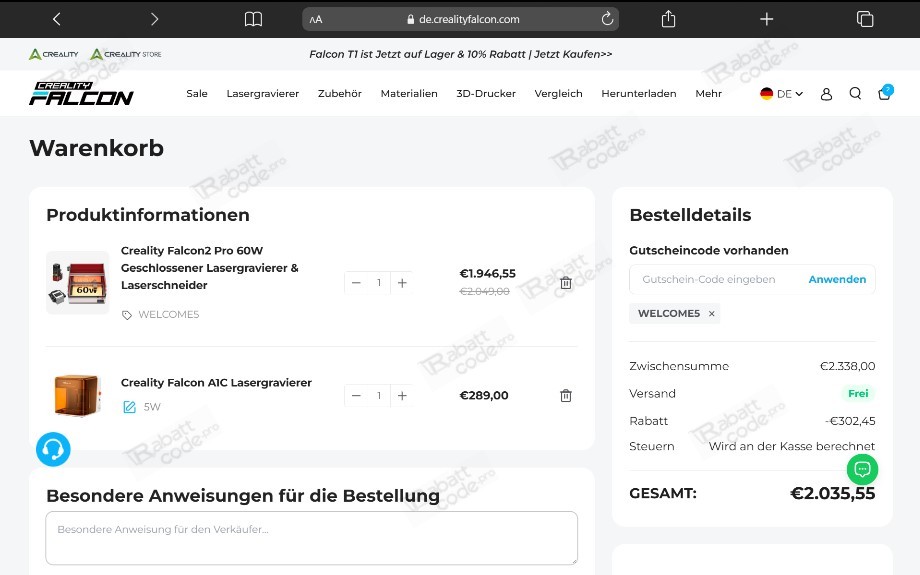Open the Creality Falcon A1C Lasergravierer title
This screenshot has height=575, width=920.
[216, 383]
